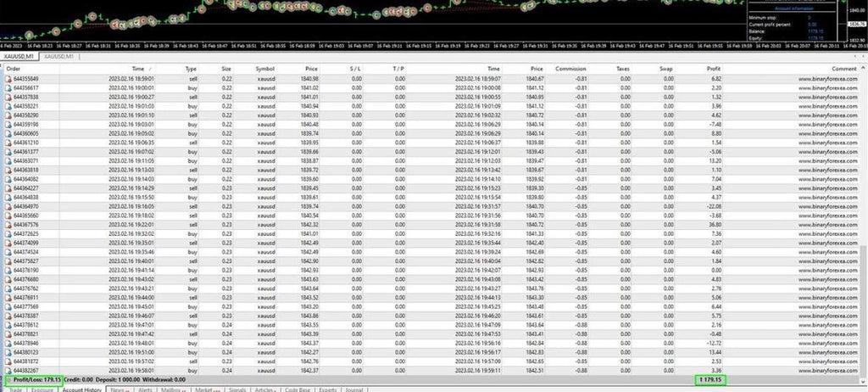Sort history by the Profit column header

[x=713, y=68]
